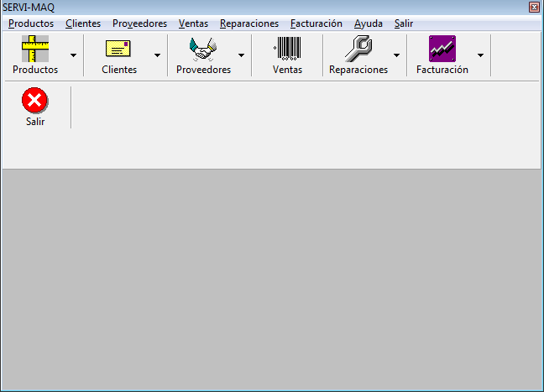This screenshot has height=392, width=544.
Task: Click the Productos ruler icon in the toolbar
Action: (x=35, y=50)
